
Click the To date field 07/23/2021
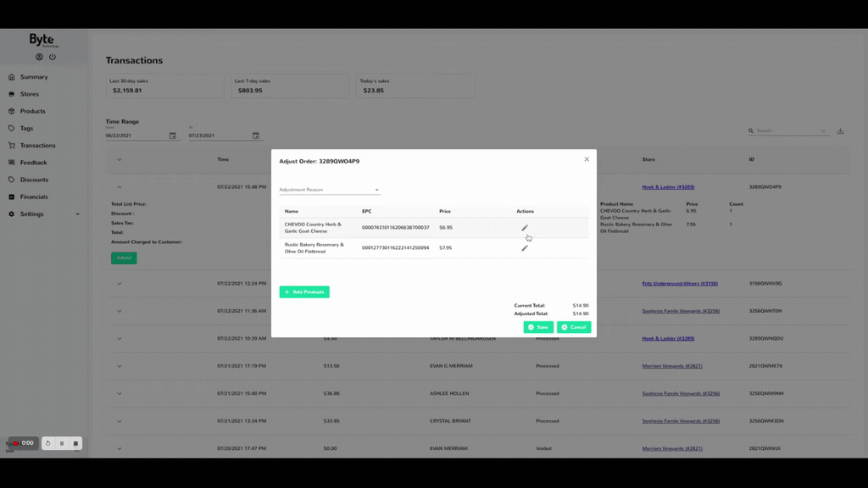(x=220, y=136)
